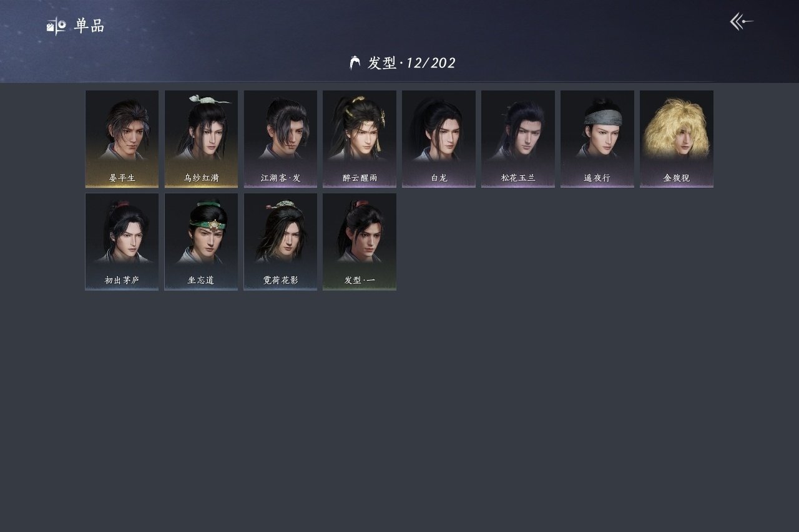The image size is (799, 532).
Task: Choose the 江湖客·发 hairstyle
Action: click(280, 139)
